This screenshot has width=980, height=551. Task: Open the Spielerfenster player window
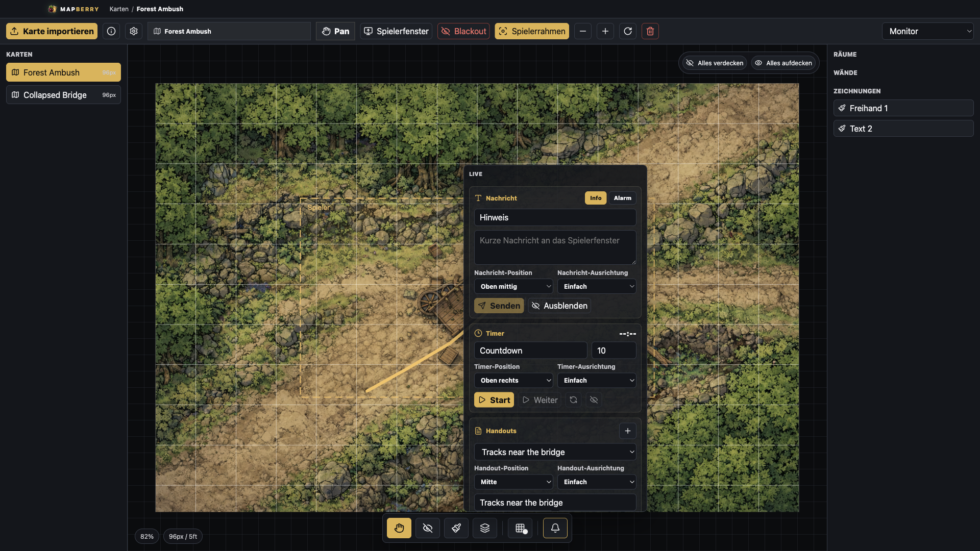click(396, 31)
